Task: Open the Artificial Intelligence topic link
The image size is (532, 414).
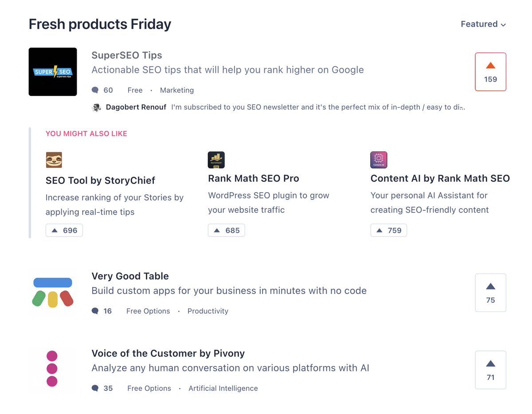Action: (223, 388)
